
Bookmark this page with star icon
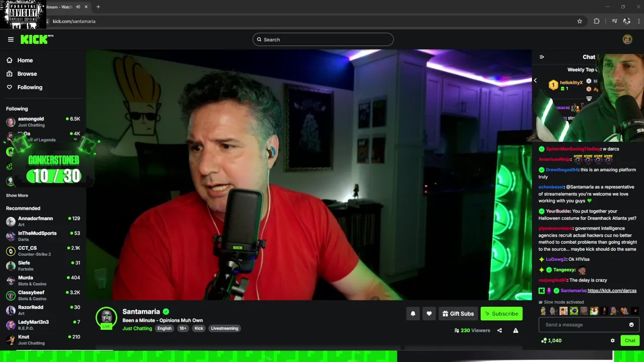[x=580, y=21]
